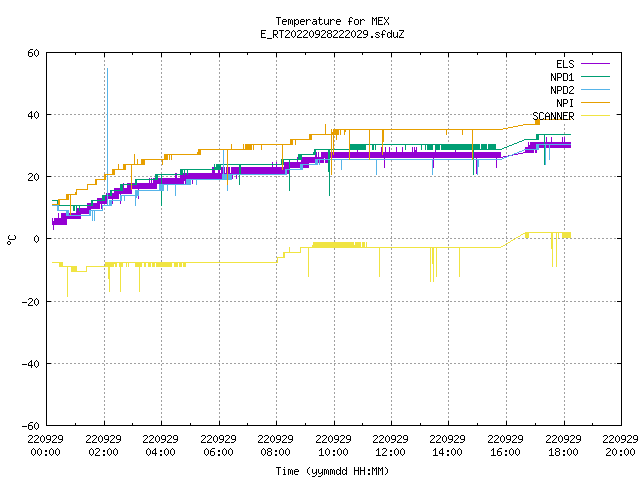The image size is (640, 480).
Task: Click the y-axis tick value 40
Action: click(33, 115)
